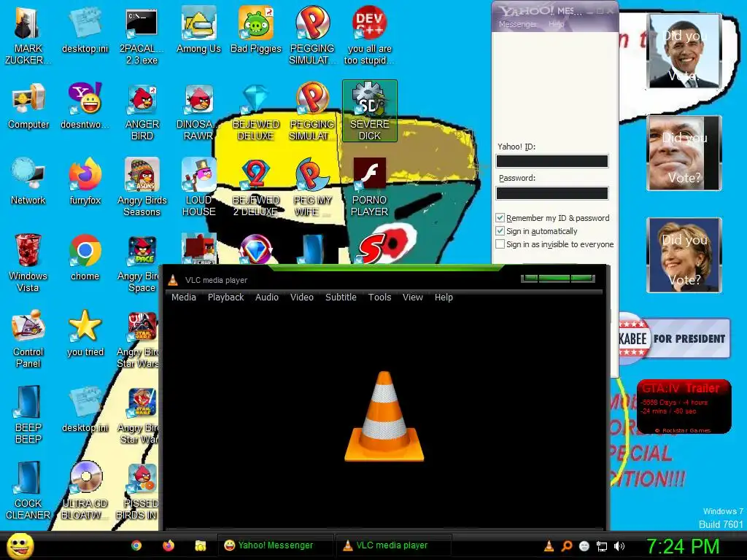The height and width of the screenshot is (560, 747).
Task: Click the FOR PRESIDENT banner gadget
Action: point(674,338)
